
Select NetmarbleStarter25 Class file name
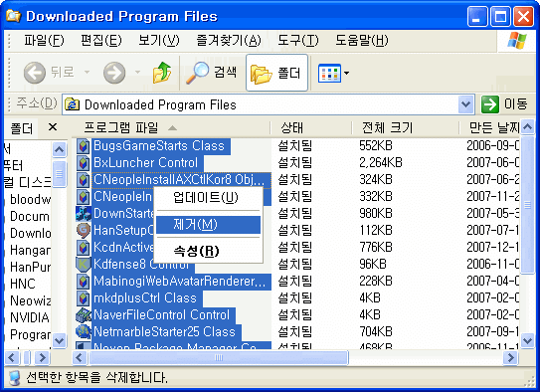[165, 332]
